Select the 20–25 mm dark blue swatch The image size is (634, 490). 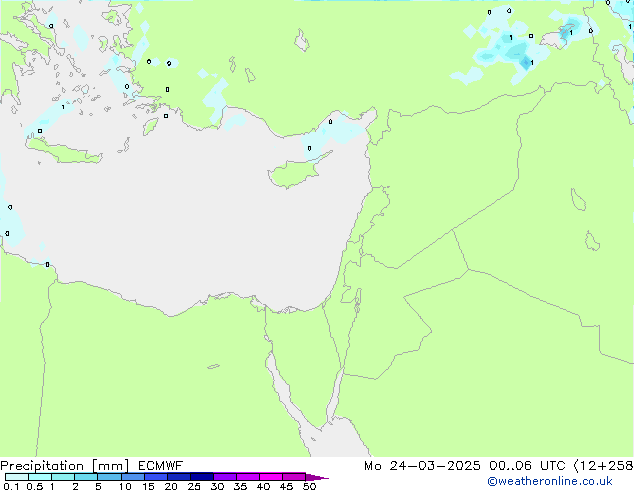179,477
